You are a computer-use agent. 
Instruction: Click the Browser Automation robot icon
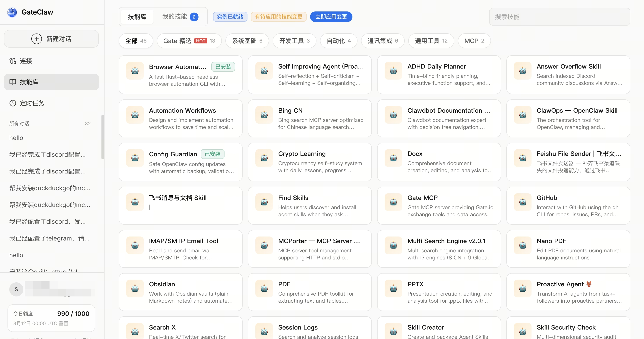point(135,71)
